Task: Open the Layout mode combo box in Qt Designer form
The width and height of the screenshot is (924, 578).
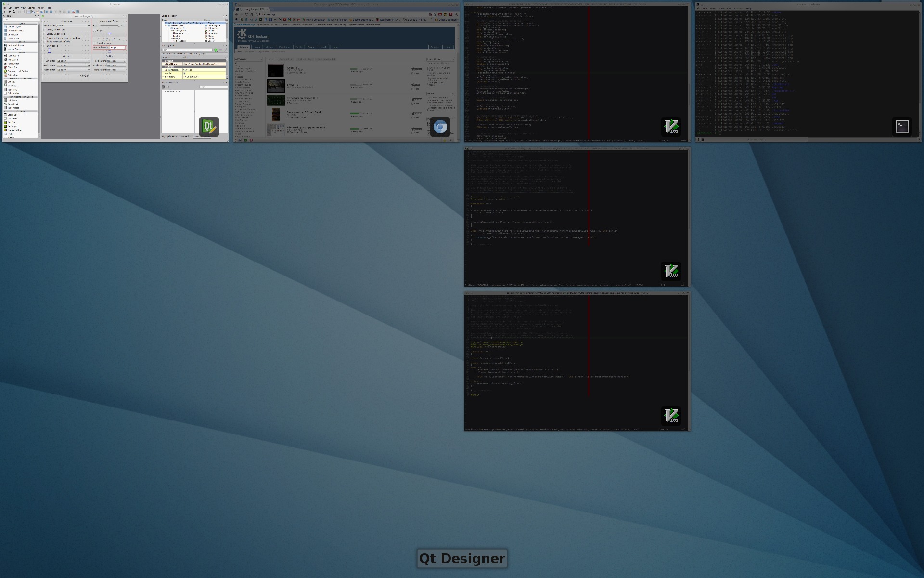Action: [73, 26]
